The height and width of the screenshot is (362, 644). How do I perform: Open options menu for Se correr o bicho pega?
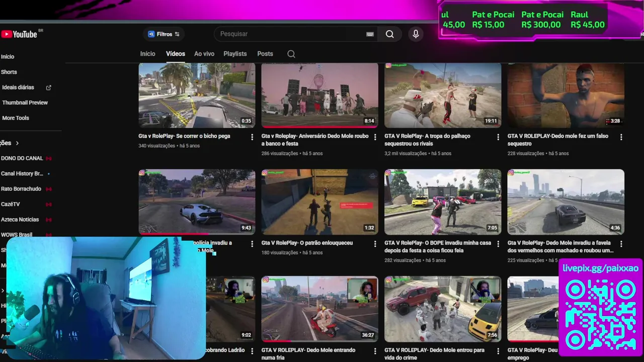click(x=252, y=137)
